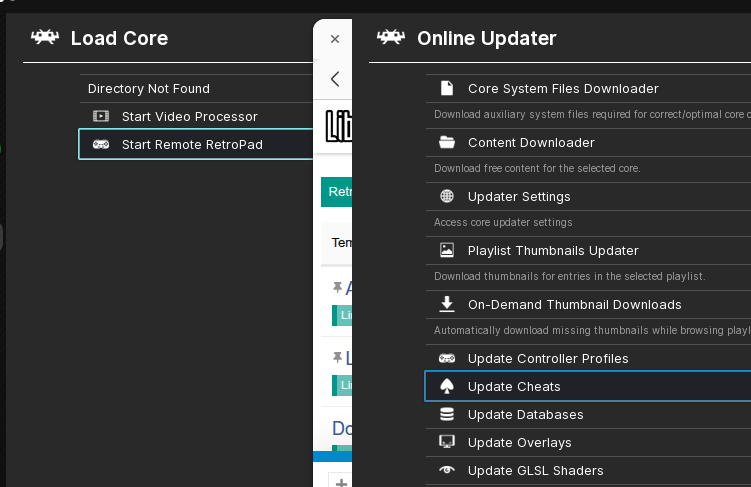Open Update Controller Profiles
The width and height of the screenshot is (751, 487).
click(x=548, y=359)
